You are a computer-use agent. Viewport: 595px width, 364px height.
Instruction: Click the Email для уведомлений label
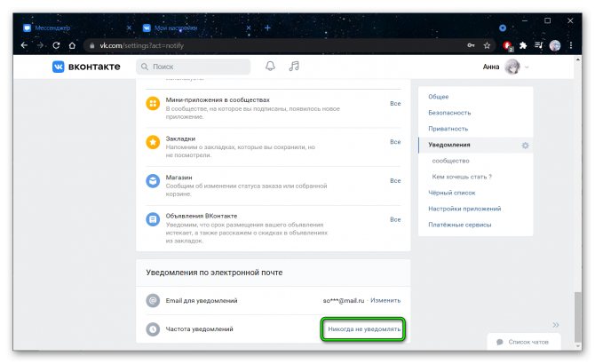[x=202, y=301]
